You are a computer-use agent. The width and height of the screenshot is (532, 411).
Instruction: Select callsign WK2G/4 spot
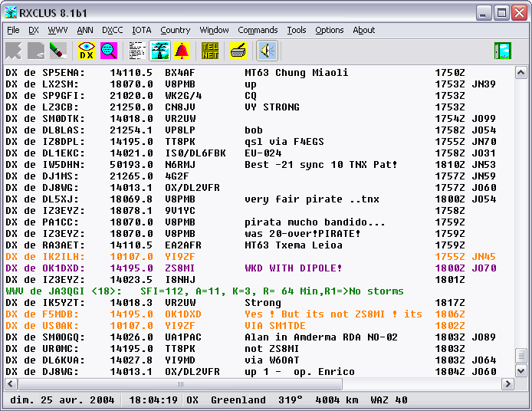pyautogui.click(x=183, y=96)
